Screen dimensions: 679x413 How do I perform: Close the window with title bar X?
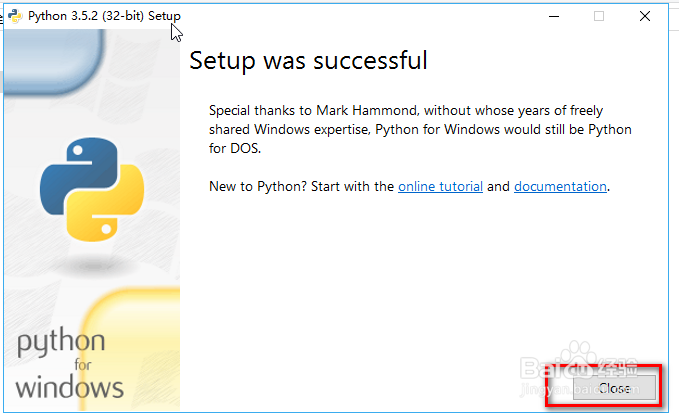pyautogui.click(x=645, y=16)
